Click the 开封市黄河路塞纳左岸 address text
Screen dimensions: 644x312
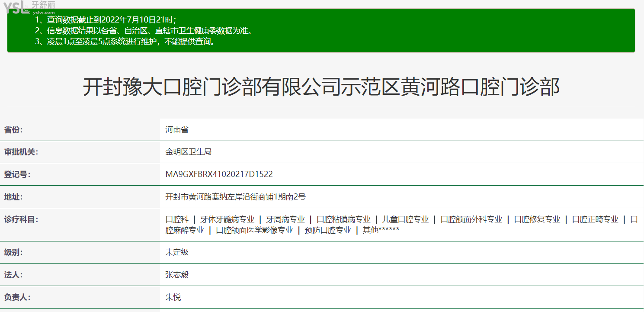[x=235, y=197]
